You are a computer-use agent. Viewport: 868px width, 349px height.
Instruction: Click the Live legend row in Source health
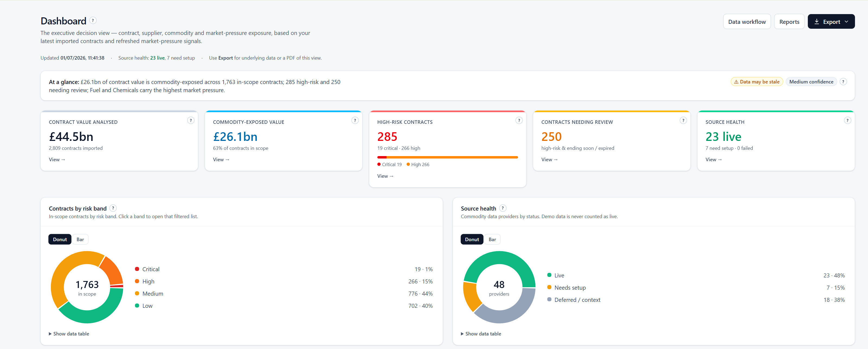coord(696,275)
